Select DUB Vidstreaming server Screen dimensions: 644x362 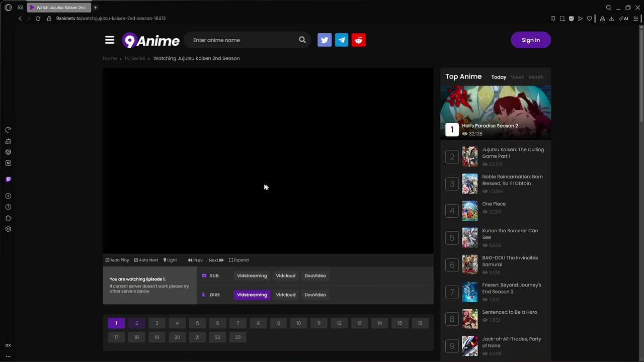coord(252,295)
